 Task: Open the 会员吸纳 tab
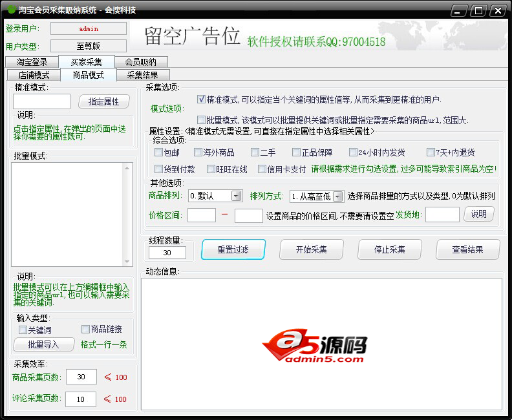click(140, 62)
